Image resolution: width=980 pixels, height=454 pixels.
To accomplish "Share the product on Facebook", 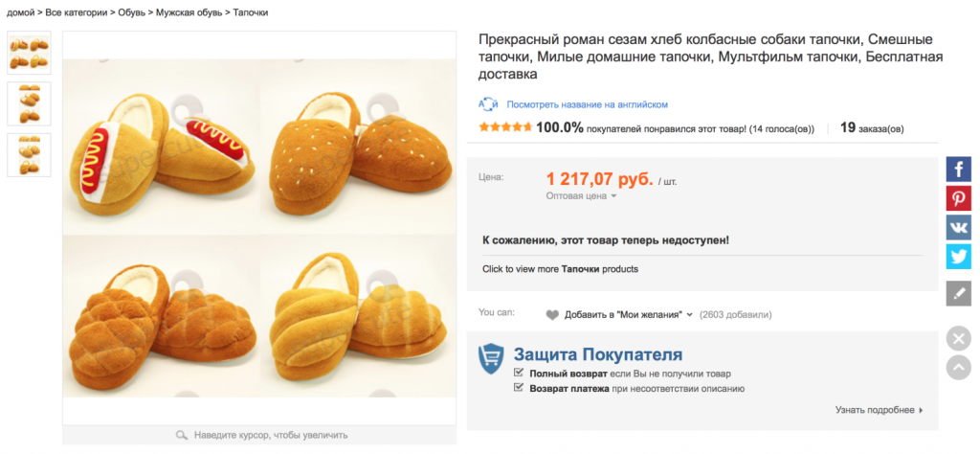I will [x=958, y=170].
